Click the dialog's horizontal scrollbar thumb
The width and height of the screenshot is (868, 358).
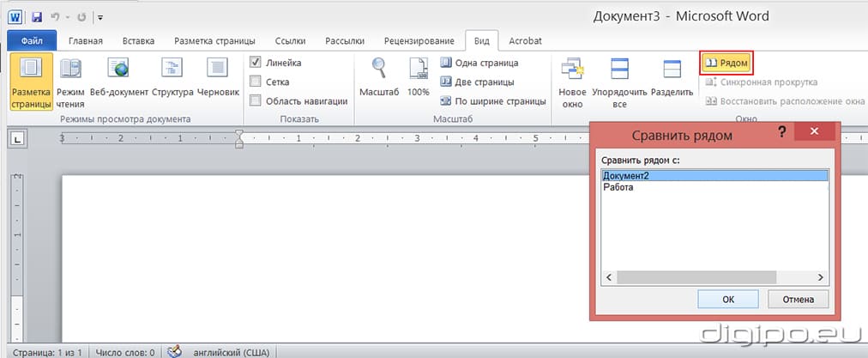pos(696,277)
